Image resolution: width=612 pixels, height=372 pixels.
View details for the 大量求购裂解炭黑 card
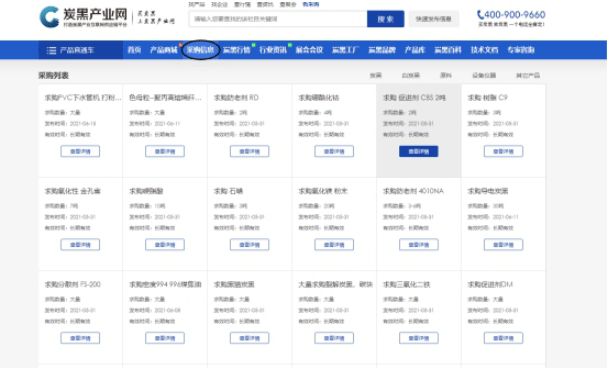tap(334, 338)
